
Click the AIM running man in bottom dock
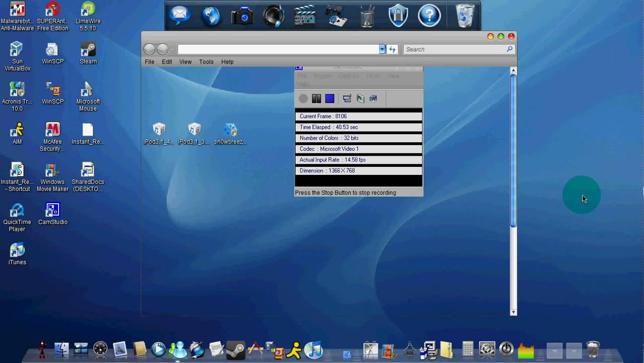(294, 349)
